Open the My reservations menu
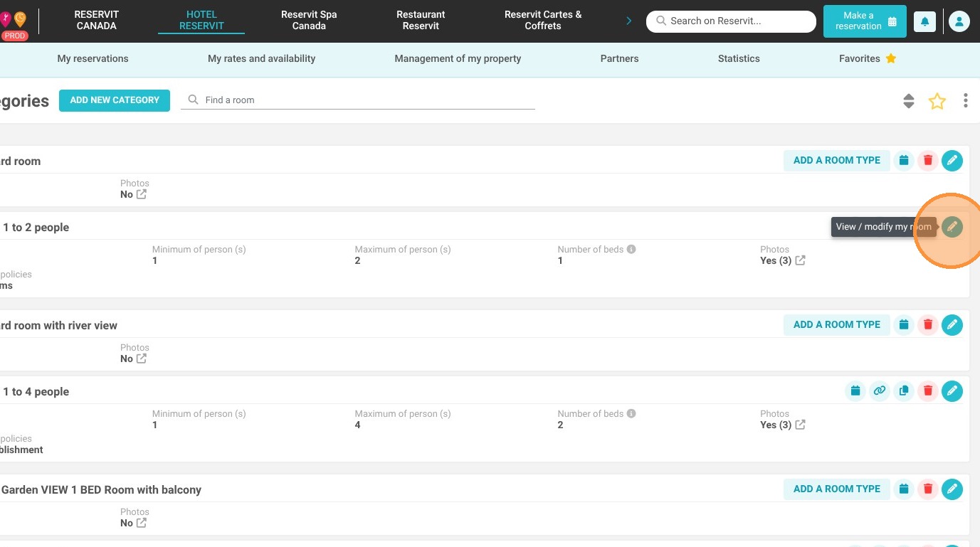This screenshot has height=547, width=980. 93,59
